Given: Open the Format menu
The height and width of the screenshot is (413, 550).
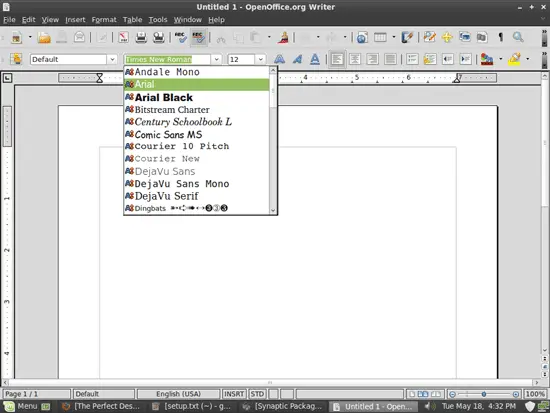Looking at the screenshot, I should pyautogui.click(x=104, y=20).
